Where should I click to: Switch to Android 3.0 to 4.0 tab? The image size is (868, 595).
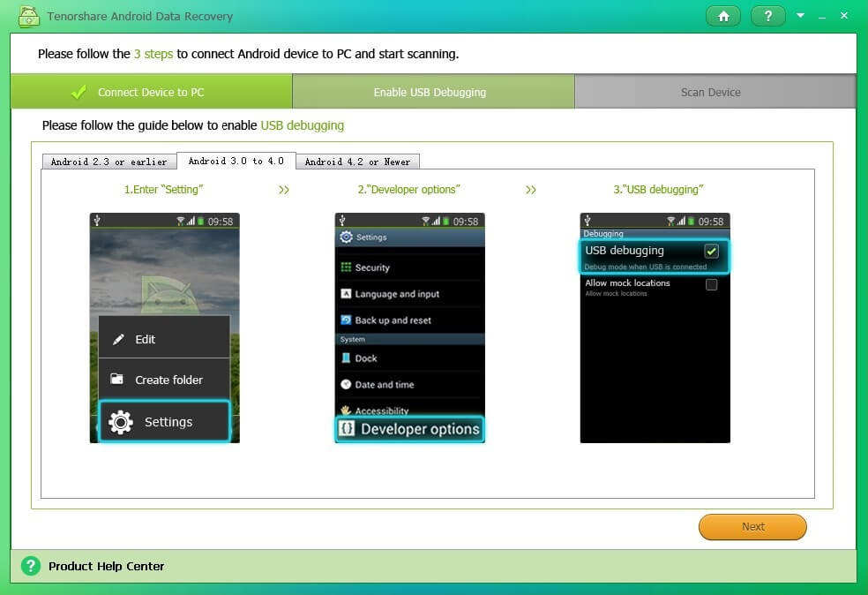click(x=236, y=161)
